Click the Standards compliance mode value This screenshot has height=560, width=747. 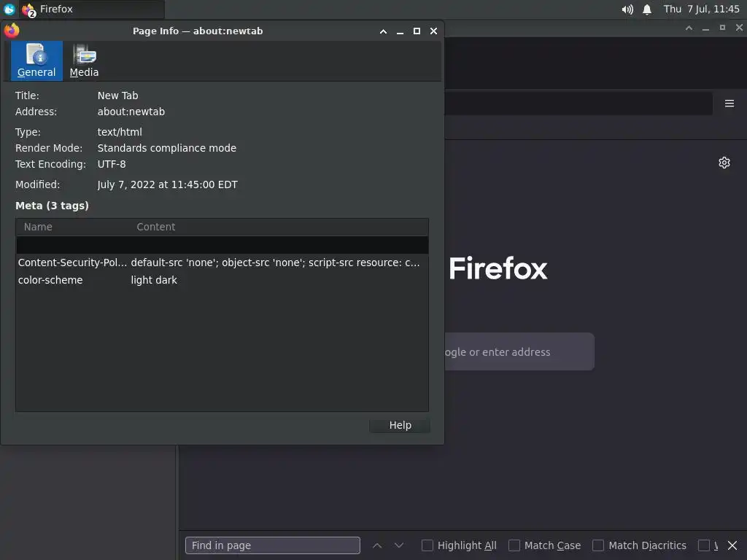(x=167, y=148)
